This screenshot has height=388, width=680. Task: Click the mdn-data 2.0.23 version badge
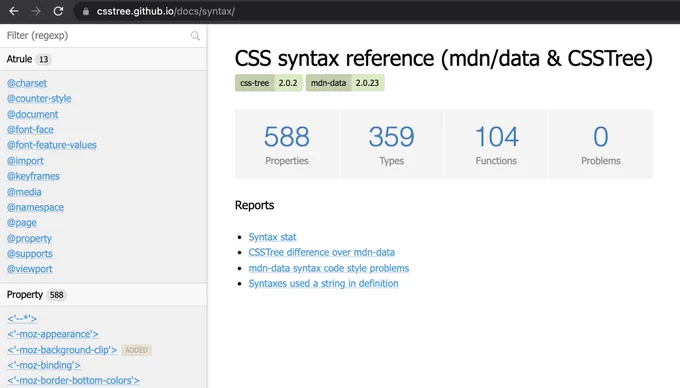(x=345, y=83)
